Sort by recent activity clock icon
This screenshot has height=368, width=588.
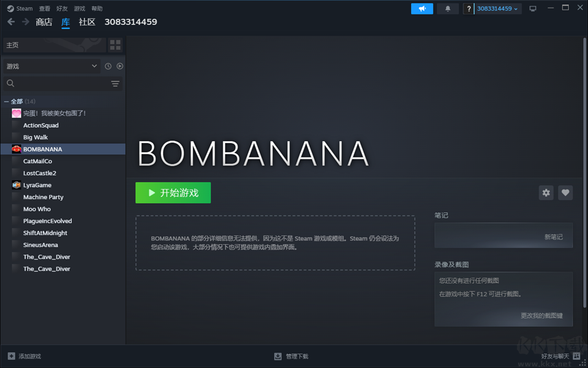[108, 66]
